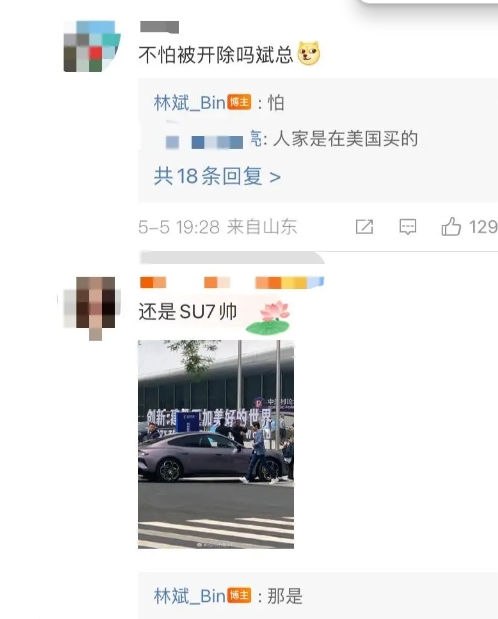Open the first commenter's pixelated avatar
The image size is (498, 619).
click(x=92, y=46)
